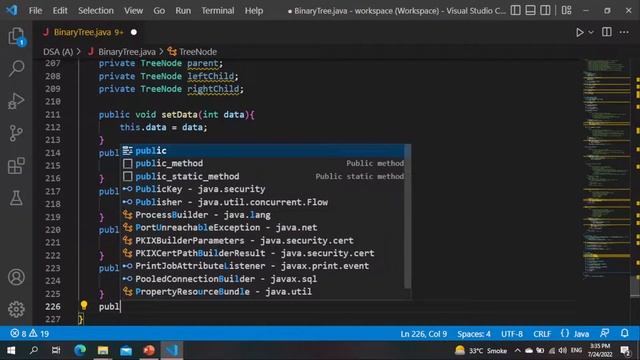640x360 pixels.
Task: Open the Search view in activity bar
Action: click(16, 68)
